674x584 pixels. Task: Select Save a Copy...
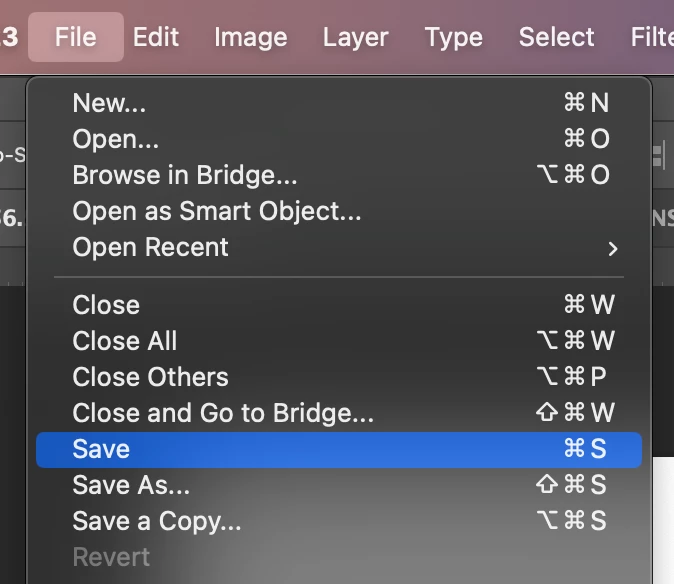(x=157, y=521)
